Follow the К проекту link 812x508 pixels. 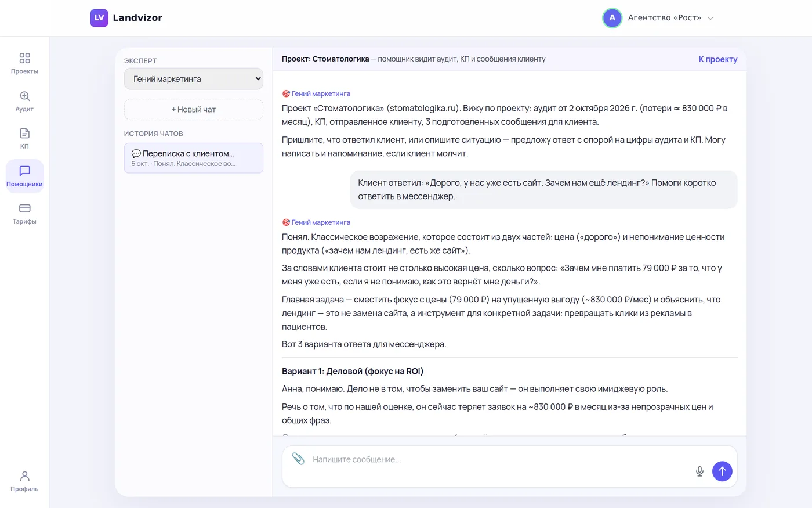coord(718,59)
